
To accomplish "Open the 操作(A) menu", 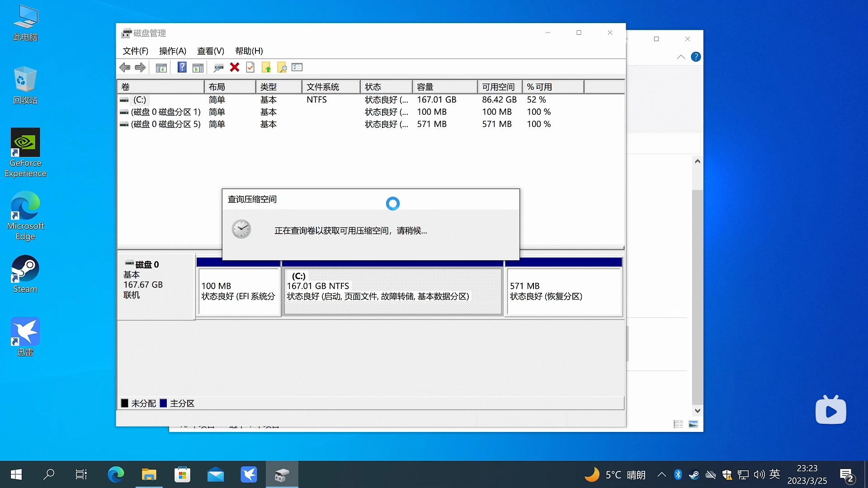I will click(172, 51).
